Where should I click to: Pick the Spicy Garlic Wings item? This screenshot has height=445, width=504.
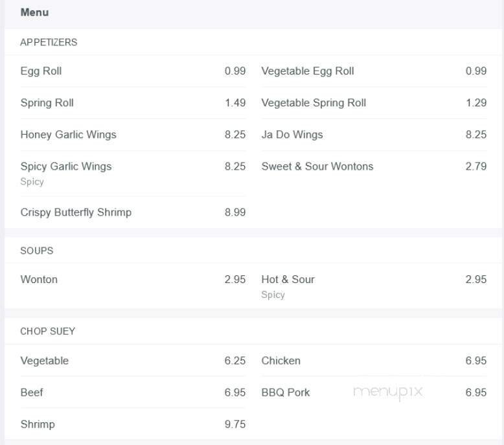66,166
